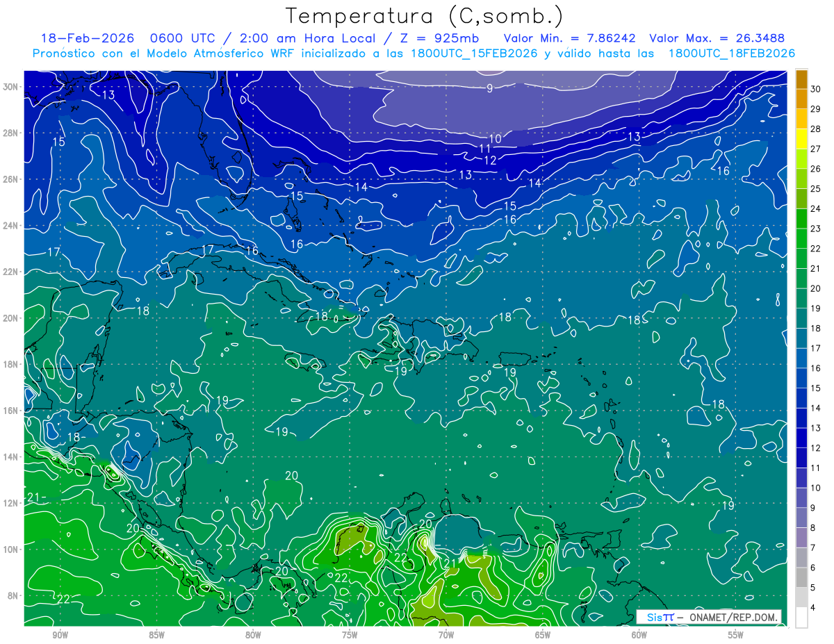Click the "65W" longitude axis label
The height and width of the screenshot is (644, 834).
543,634
